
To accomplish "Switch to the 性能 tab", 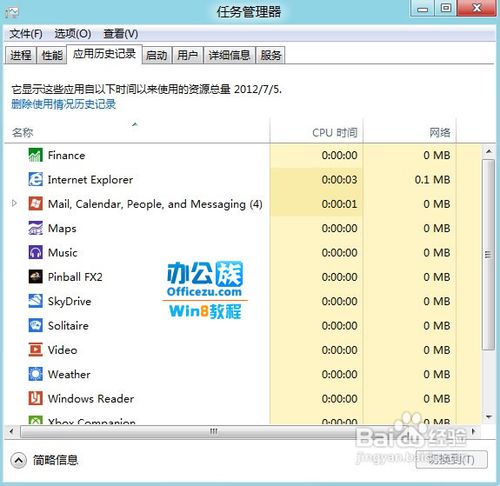I will tap(52, 55).
